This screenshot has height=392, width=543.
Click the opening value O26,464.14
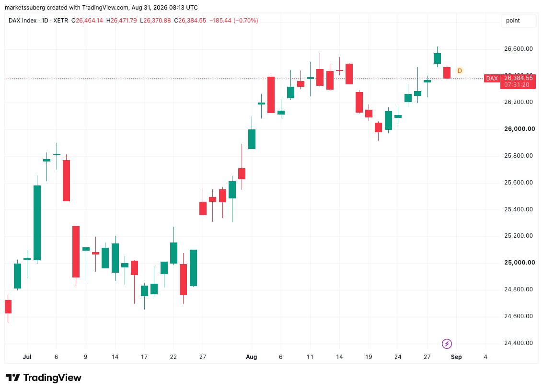87,21
